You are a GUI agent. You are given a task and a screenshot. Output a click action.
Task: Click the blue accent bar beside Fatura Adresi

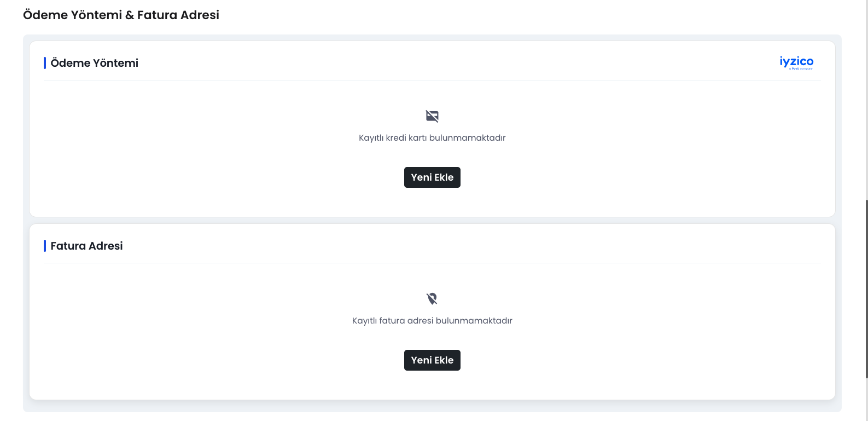tap(45, 246)
